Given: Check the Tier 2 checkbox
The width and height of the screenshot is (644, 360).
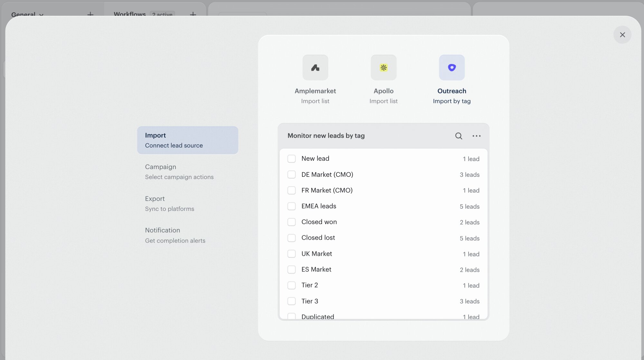Looking at the screenshot, I should coord(291,285).
